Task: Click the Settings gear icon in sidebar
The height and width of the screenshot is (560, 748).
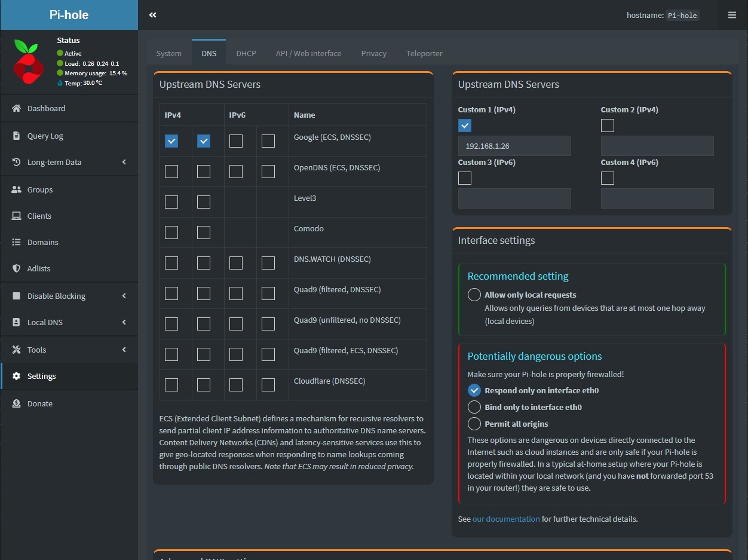Action: 16,376
